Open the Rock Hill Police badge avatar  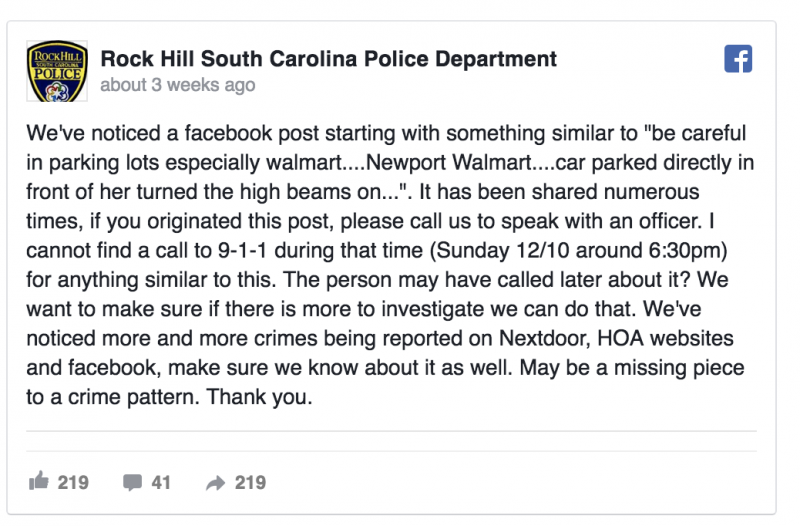[x=57, y=71]
